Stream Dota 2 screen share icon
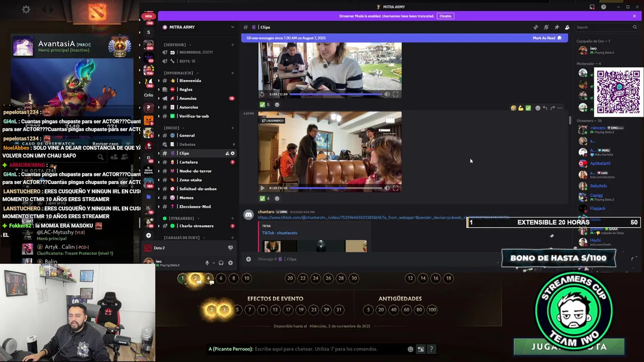The image size is (644, 362). 230,248
